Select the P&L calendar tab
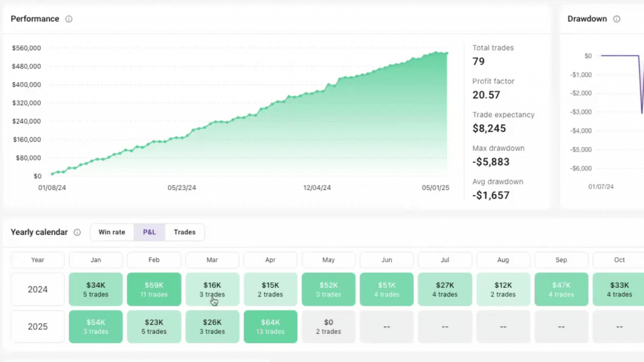This screenshot has width=644, height=362. pyautogui.click(x=149, y=233)
